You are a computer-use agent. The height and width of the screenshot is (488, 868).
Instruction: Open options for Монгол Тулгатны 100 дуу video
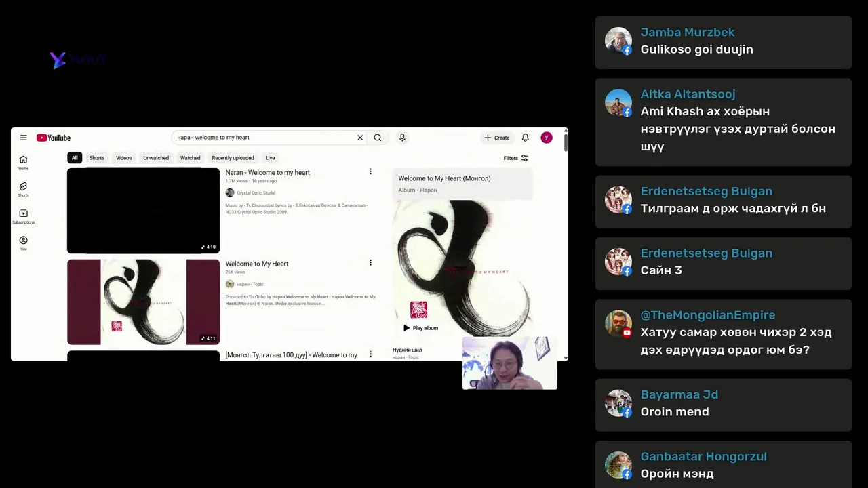click(370, 354)
